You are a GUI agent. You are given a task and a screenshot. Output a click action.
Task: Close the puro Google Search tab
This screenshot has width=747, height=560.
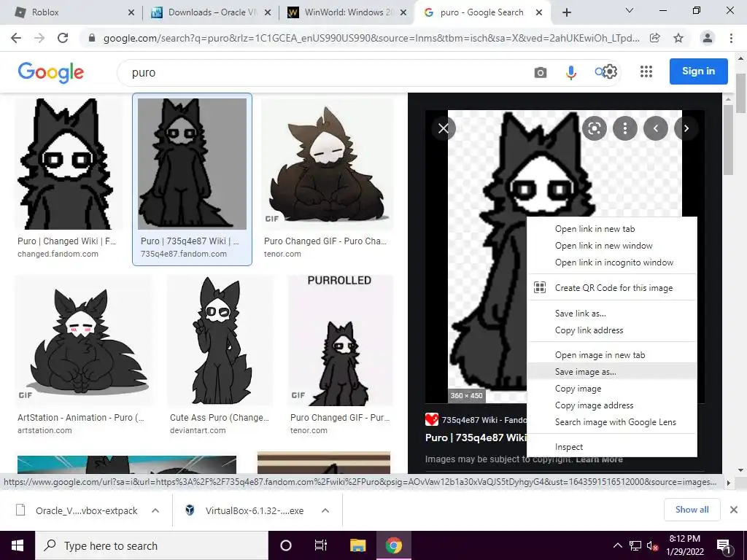[x=539, y=12]
